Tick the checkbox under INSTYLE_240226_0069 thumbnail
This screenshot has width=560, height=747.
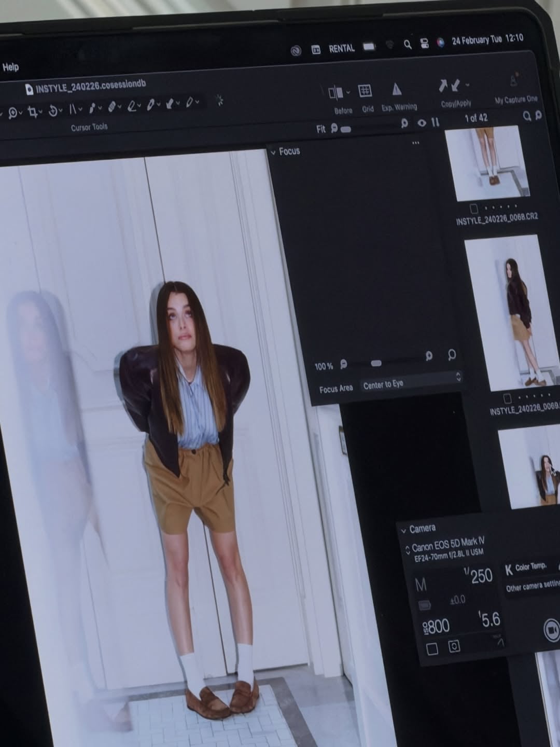[508, 398]
